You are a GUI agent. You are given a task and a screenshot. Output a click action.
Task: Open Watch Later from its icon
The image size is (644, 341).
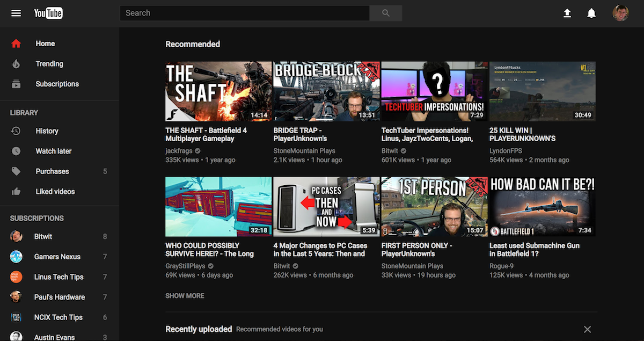[x=16, y=151]
